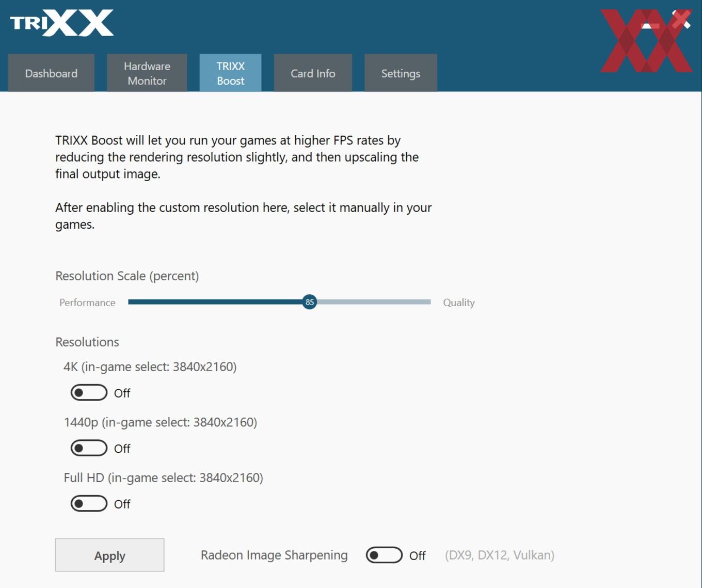Viewport: 702px width, 588px height.
Task: Toggle the 4K resolution switch
Action: (x=89, y=393)
